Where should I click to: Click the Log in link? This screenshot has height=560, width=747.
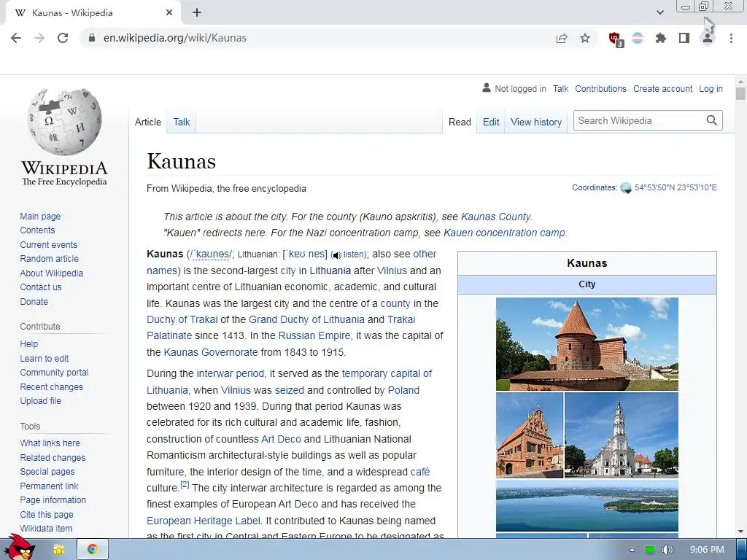click(711, 88)
